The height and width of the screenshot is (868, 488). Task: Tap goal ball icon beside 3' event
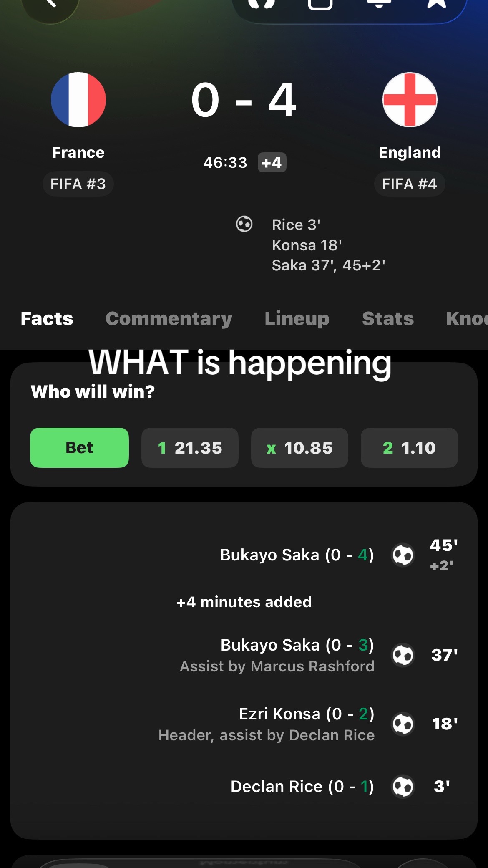(x=403, y=787)
